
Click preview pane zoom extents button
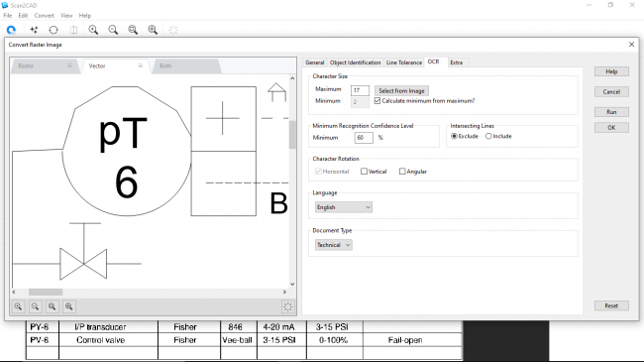(68, 306)
